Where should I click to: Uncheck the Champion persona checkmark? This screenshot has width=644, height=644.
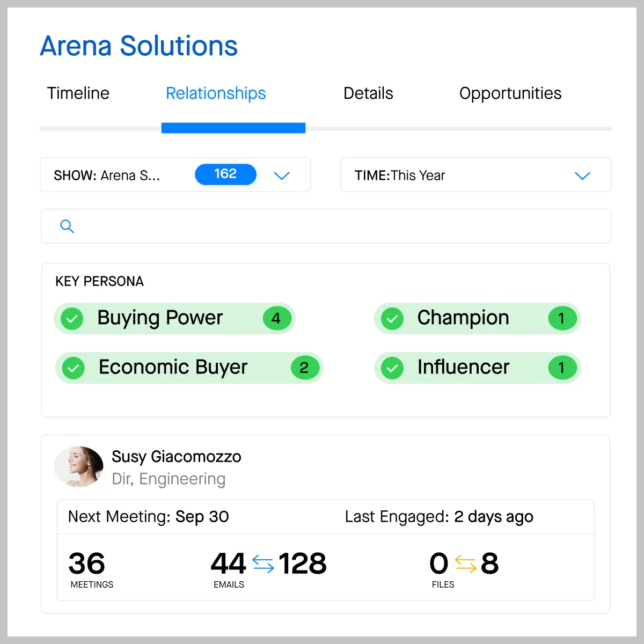pyautogui.click(x=392, y=319)
